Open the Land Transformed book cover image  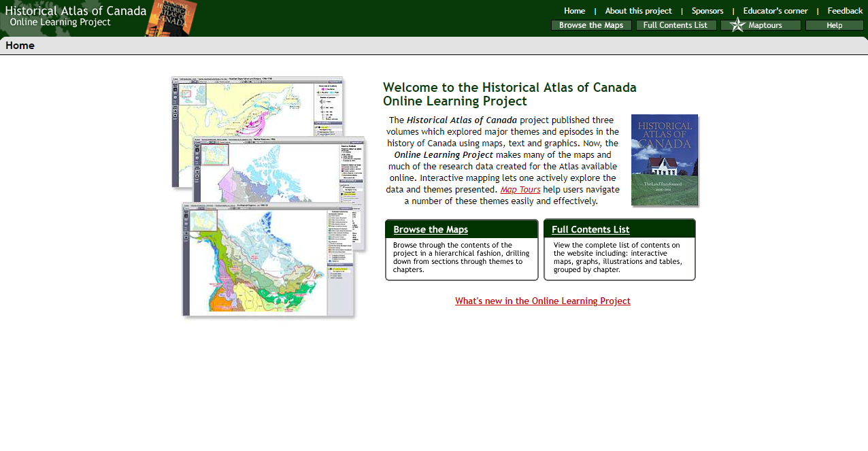pos(664,160)
